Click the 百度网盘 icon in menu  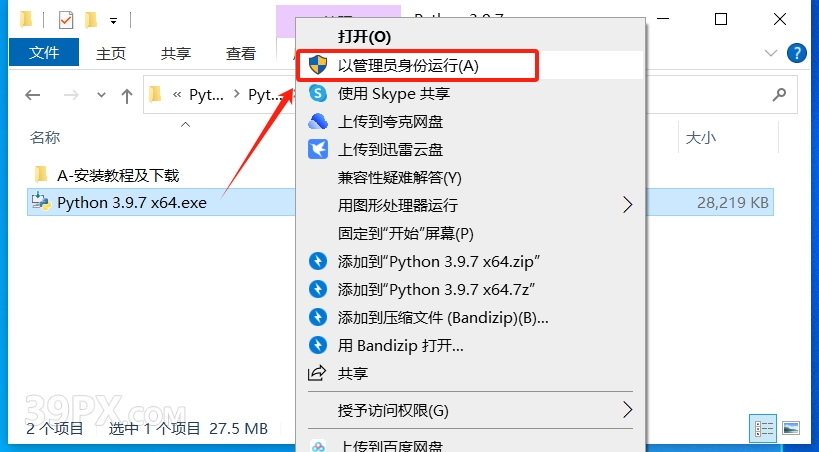point(318,447)
